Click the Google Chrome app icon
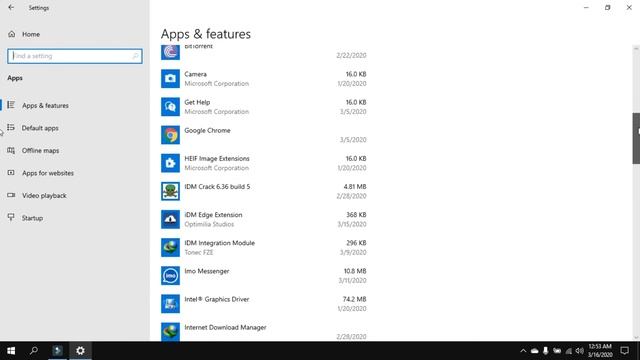 pos(170,135)
